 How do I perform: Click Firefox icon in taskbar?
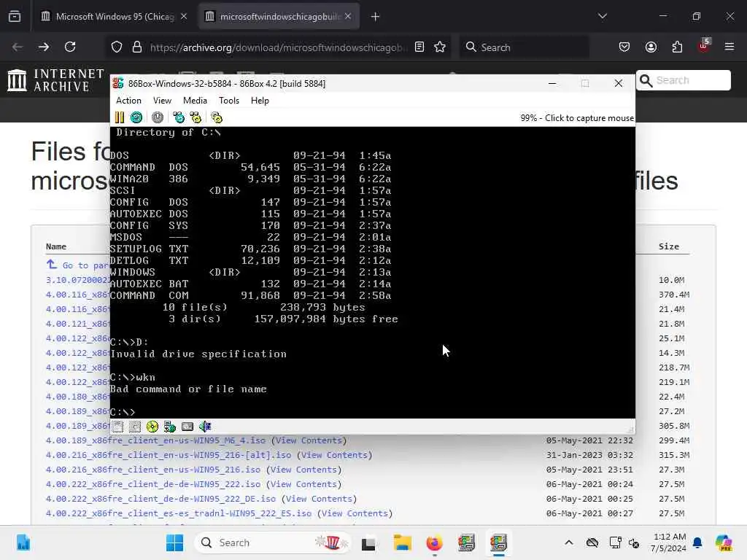pyautogui.click(x=434, y=542)
